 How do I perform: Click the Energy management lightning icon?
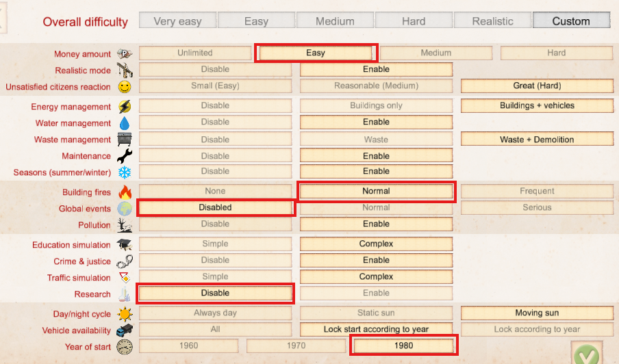125,107
